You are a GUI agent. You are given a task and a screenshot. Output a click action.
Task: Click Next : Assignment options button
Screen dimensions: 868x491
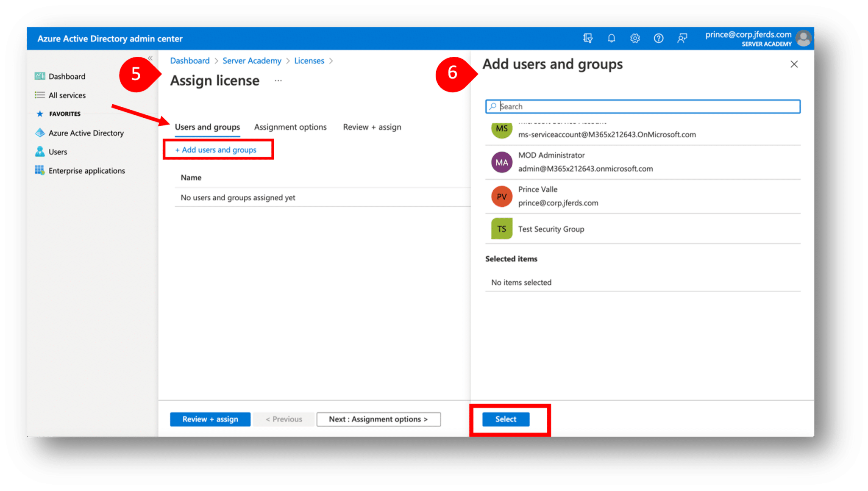tap(378, 419)
